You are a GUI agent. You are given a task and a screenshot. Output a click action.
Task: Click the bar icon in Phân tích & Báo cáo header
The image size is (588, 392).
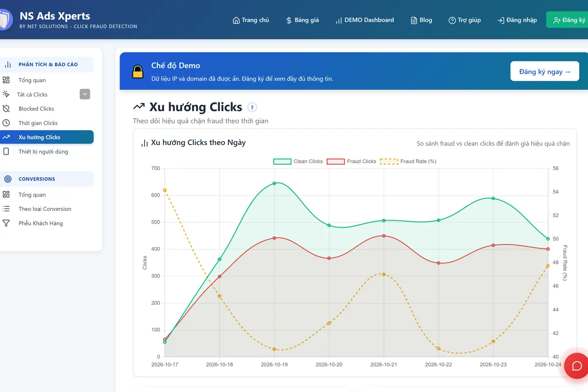pos(8,64)
